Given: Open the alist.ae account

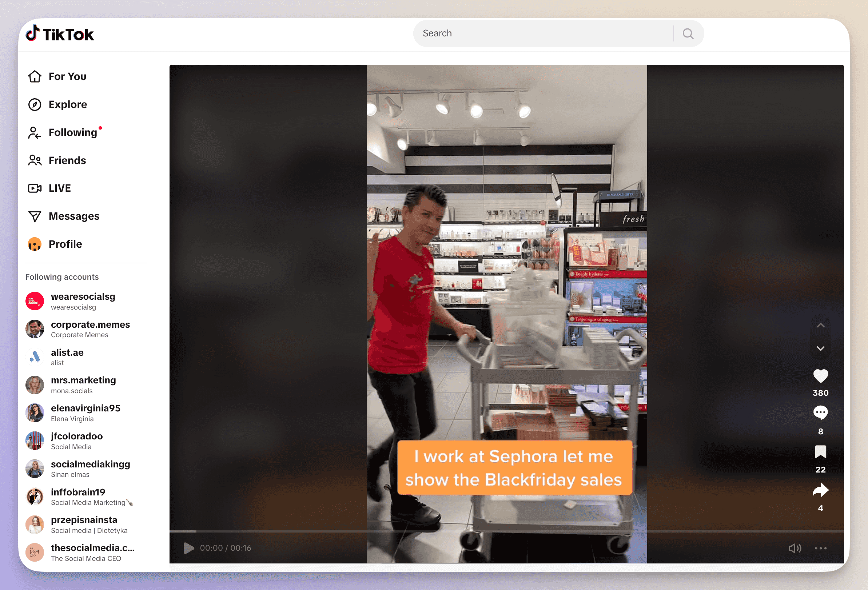Looking at the screenshot, I should click(55, 357).
